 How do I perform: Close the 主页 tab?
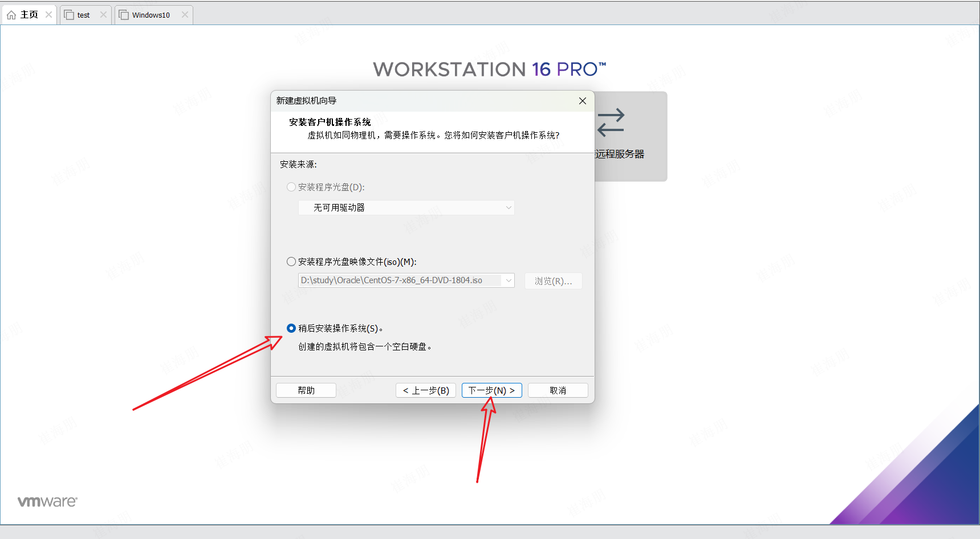49,15
